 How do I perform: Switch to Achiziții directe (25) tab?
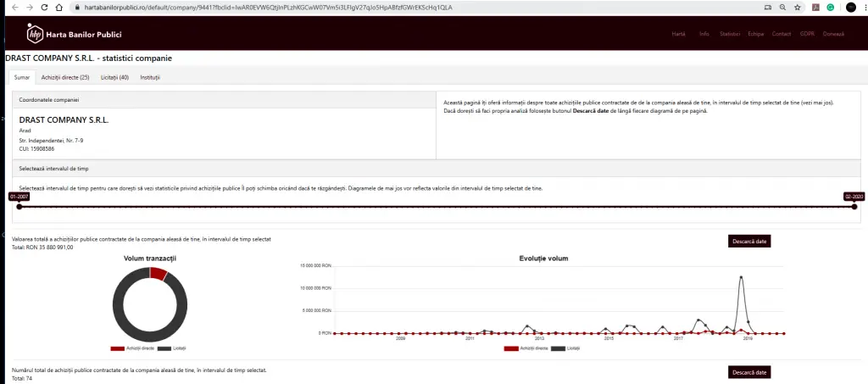(65, 77)
